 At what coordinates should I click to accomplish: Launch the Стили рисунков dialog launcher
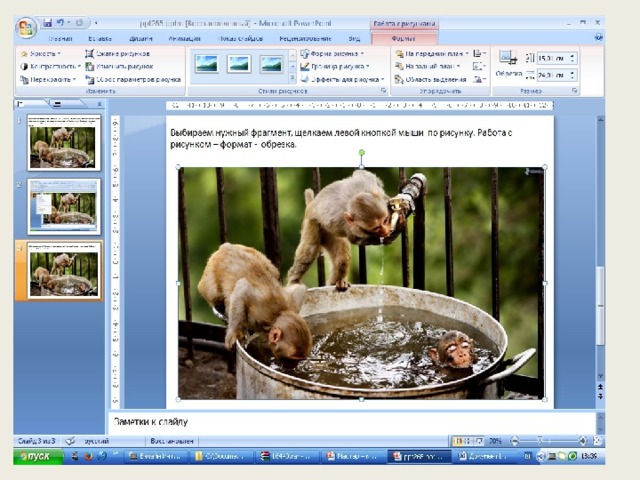point(384,91)
